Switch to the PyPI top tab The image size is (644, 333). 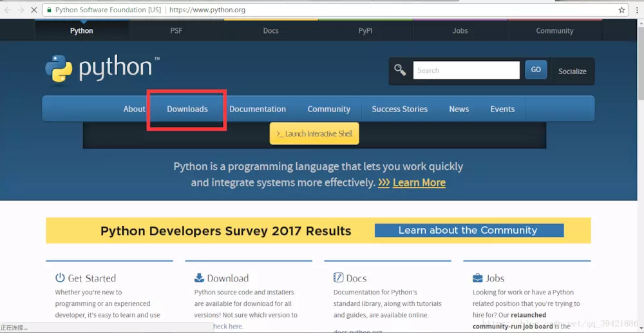[366, 30]
